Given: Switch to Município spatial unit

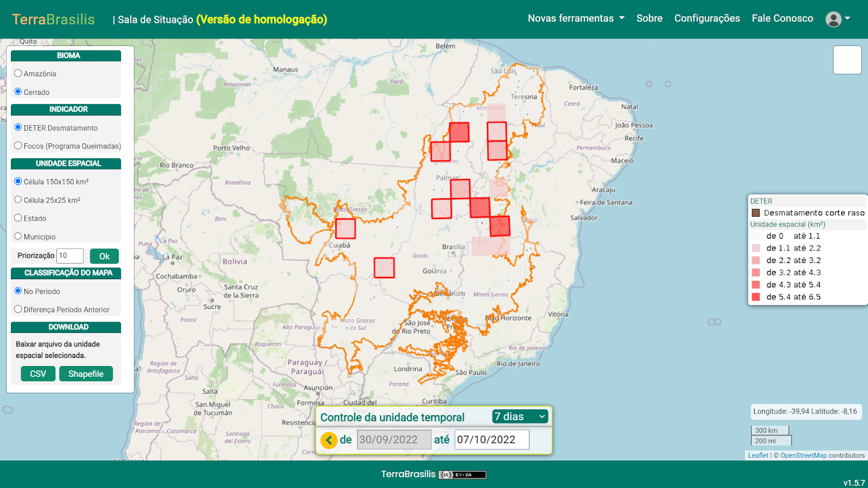Looking at the screenshot, I should [18, 236].
